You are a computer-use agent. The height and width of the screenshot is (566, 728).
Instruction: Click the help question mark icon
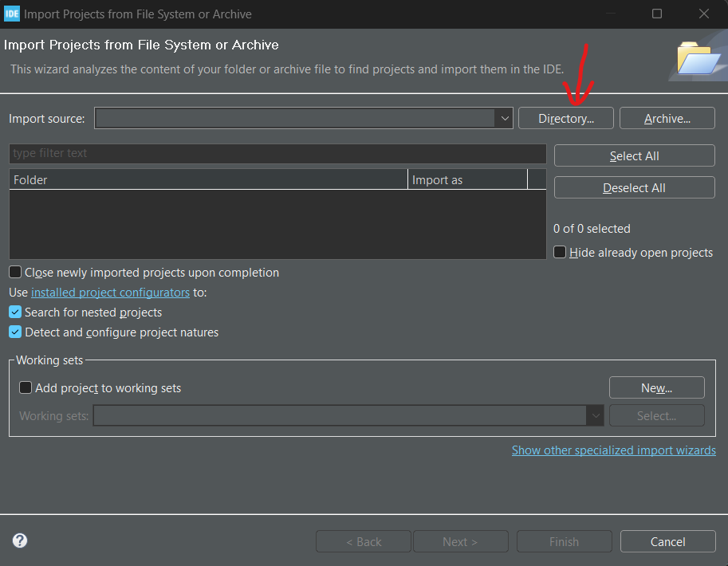coord(20,540)
